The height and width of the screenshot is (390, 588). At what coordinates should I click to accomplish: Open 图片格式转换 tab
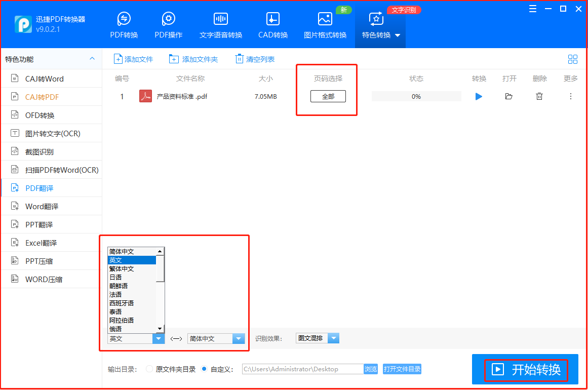pyautogui.click(x=325, y=25)
